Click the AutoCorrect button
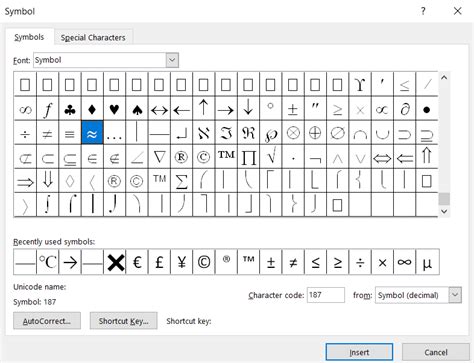474x363 pixels. (x=47, y=321)
